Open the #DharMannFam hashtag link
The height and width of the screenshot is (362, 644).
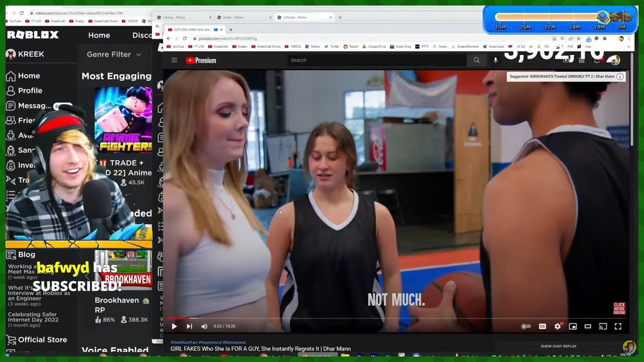pos(184,342)
